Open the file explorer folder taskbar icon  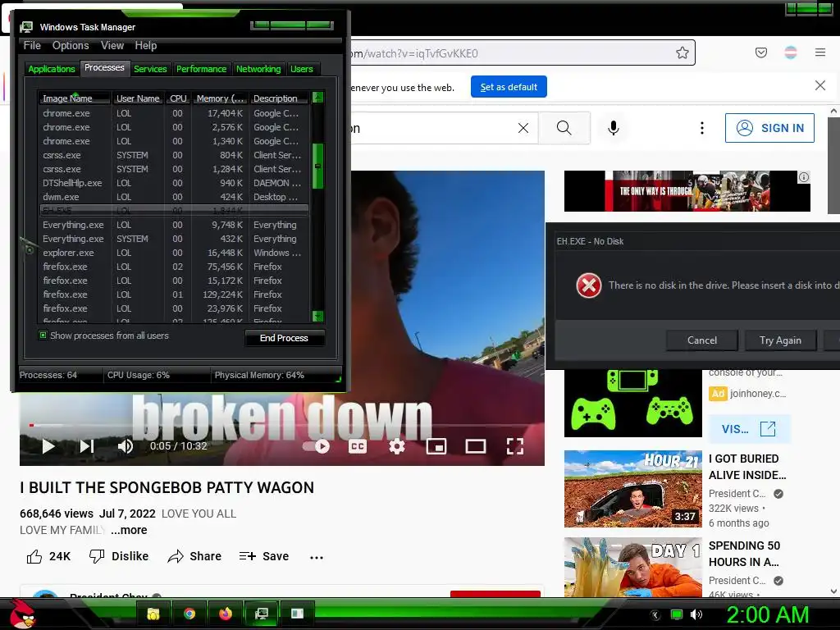tap(153, 614)
